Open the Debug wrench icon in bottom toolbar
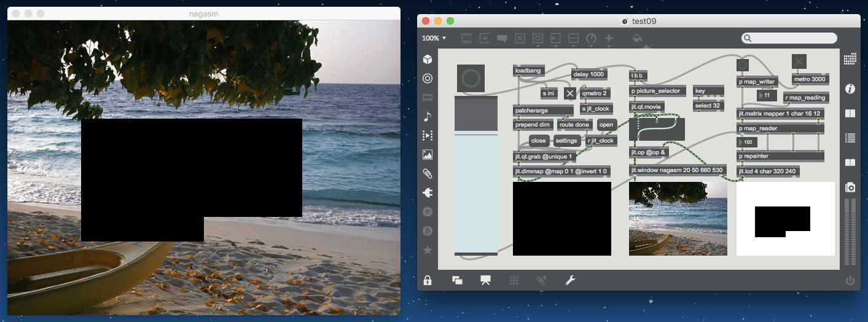The width and height of the screenshot is (868, 322). click(570, 280)
